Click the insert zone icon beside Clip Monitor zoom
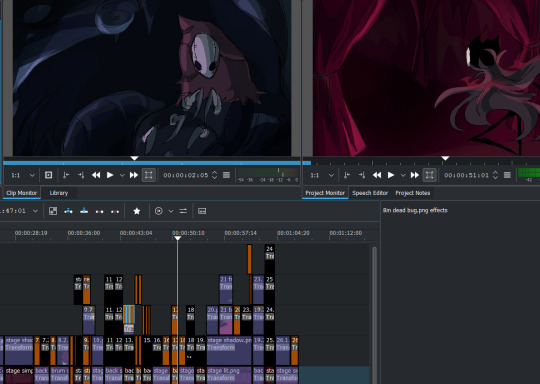540x384 pixels. click(x=49, y=175)
